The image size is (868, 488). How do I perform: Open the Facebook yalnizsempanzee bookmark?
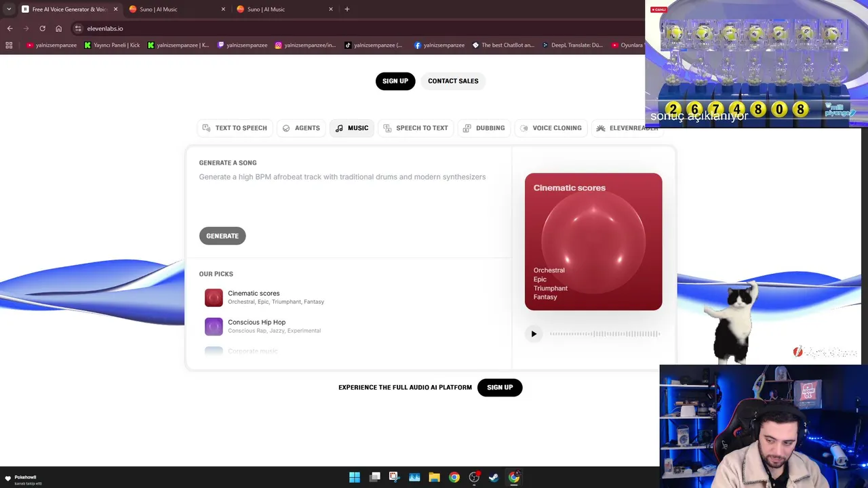[439, 45]
